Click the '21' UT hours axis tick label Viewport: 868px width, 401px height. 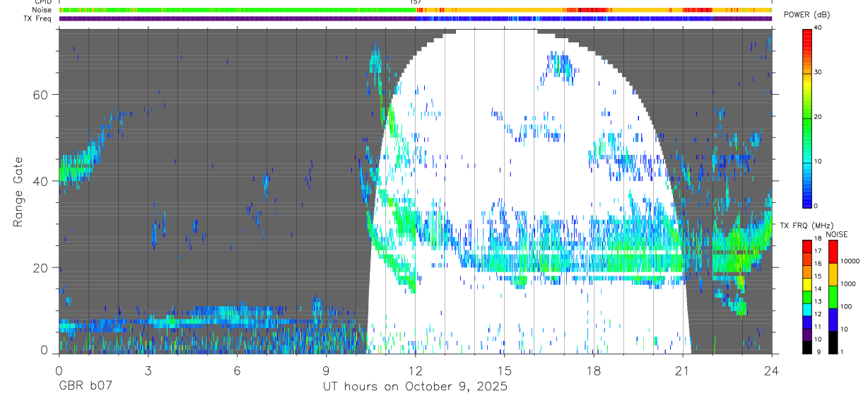pos(683,370)
